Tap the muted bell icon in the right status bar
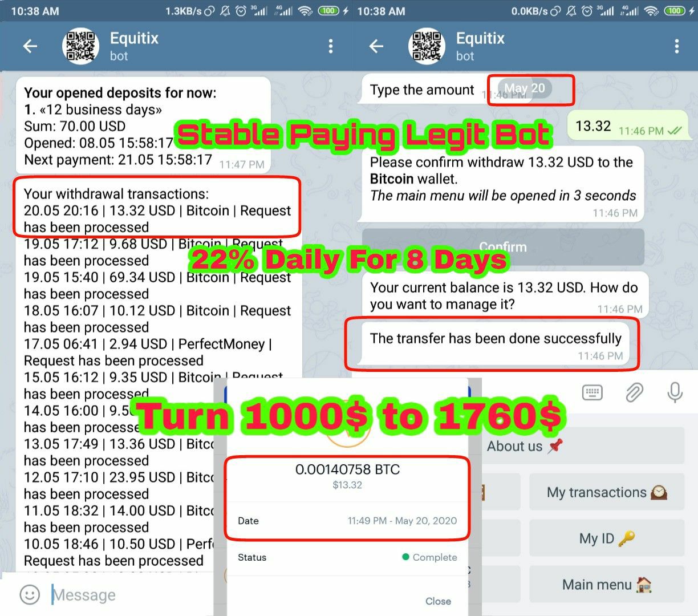Screen dimensions: 698x616 [x=571, y=10]
